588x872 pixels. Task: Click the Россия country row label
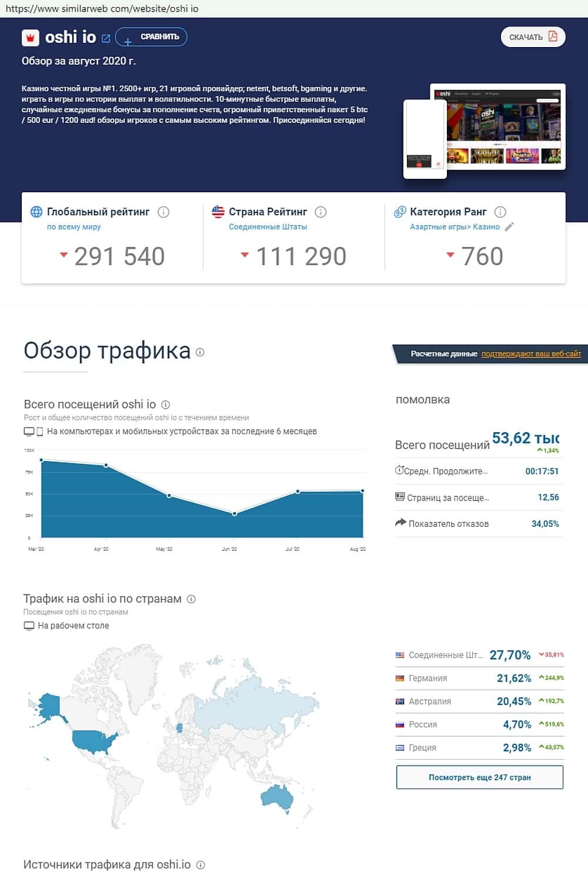(x=423, y=724)
